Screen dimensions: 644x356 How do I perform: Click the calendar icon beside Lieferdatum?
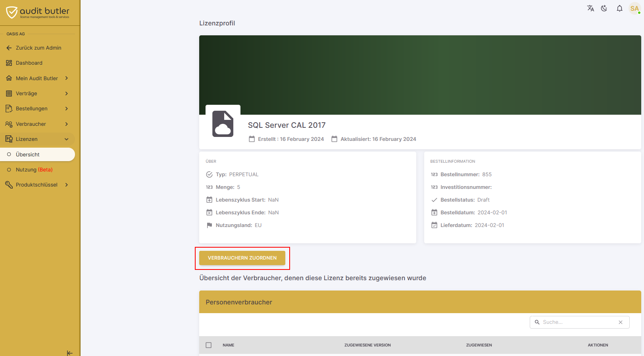434,225
